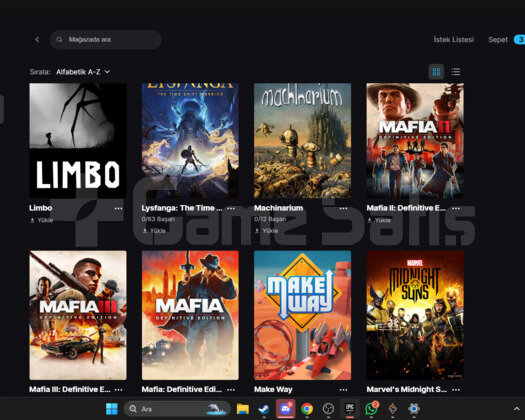Screen dimensions: 525x420
Task: Open the three-dot menu for Mafia III
Action: click(119, 390)
